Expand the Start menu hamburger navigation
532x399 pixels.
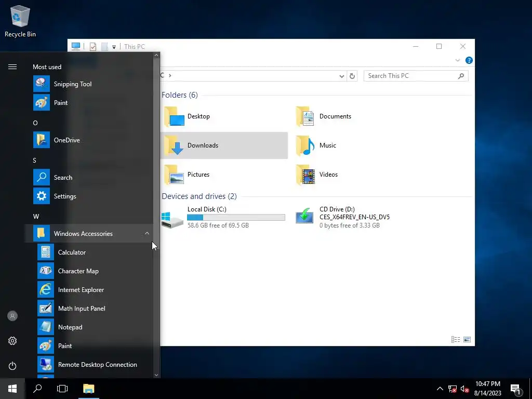click(12, 67)
